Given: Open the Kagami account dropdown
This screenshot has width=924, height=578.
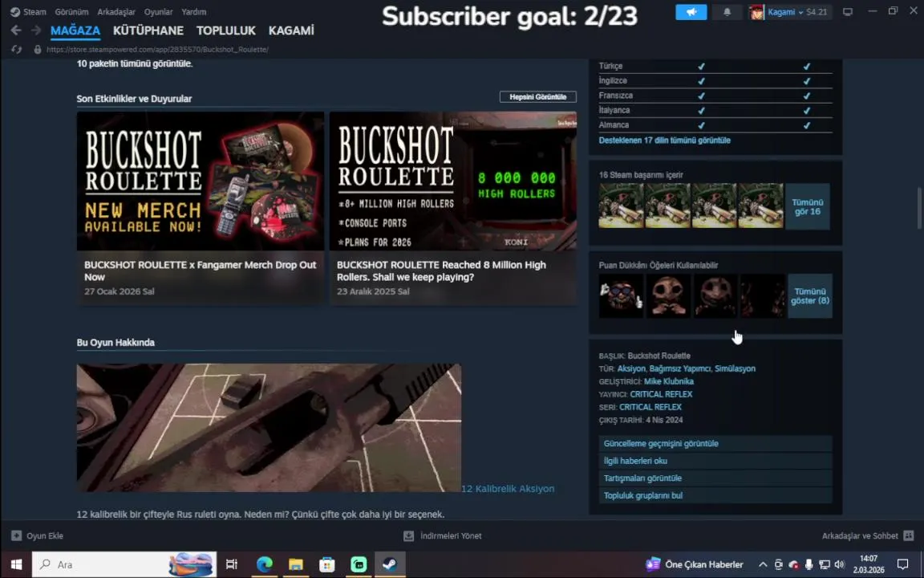Looking at the screenshot, I should tap(784, 12).
